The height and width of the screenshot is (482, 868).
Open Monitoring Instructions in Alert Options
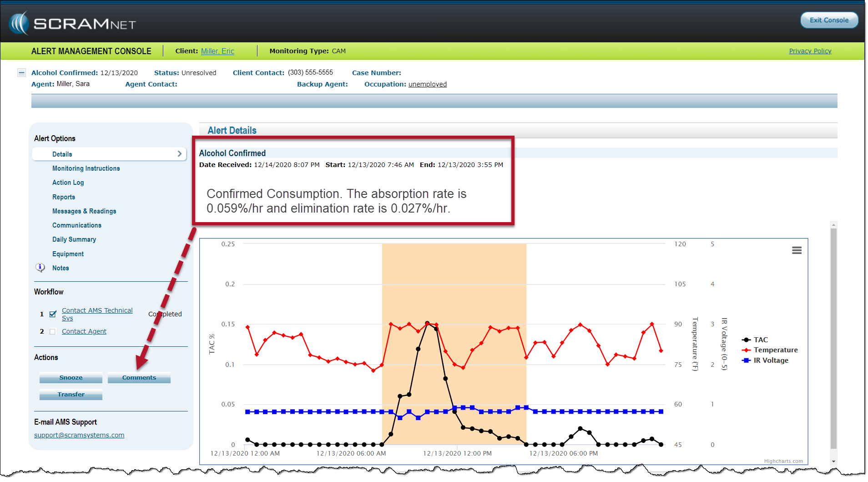86,168
